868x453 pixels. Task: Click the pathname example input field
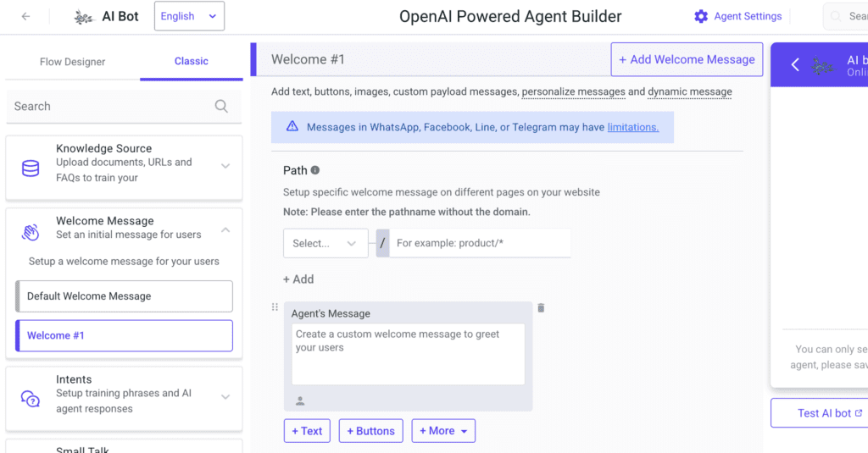[480, 243]
